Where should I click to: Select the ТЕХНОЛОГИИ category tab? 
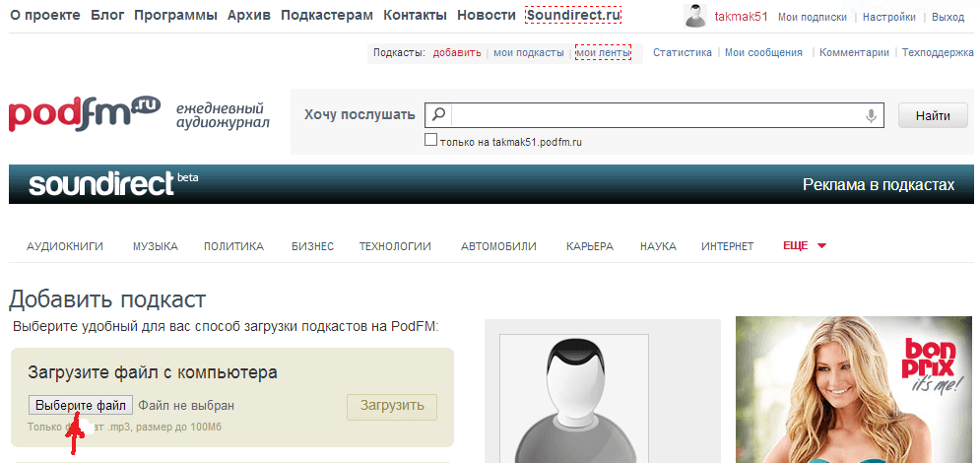395,246
